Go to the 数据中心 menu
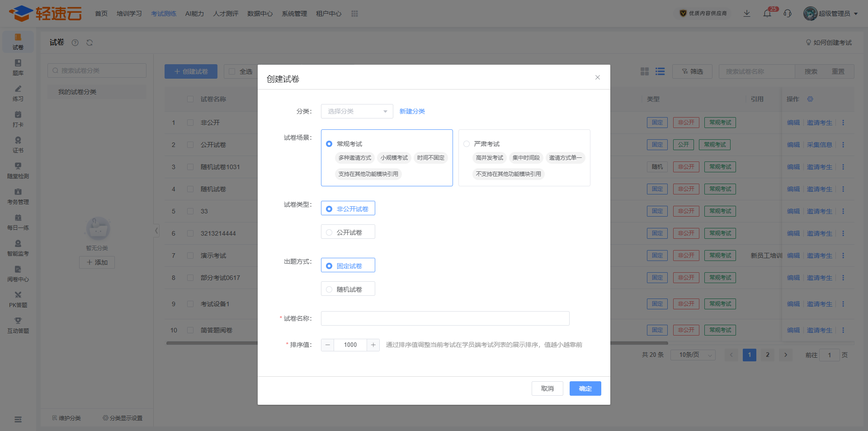 (260, 14)
